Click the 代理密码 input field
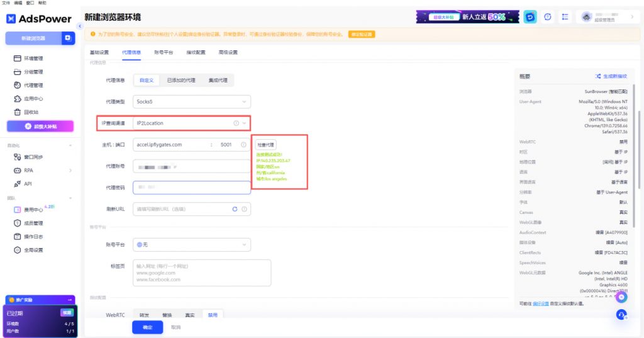This screenshot has height=338, width=644. pos(192,188)
